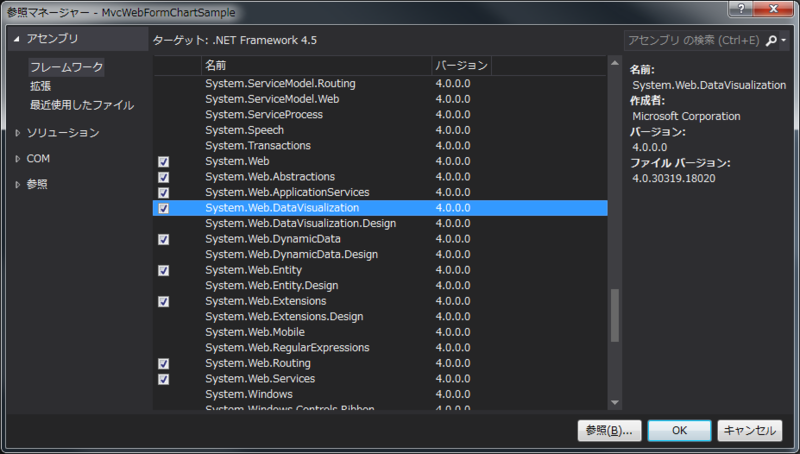800x454 pixels.
Task: Expand the COM section
Action: [x=17, y=159]
